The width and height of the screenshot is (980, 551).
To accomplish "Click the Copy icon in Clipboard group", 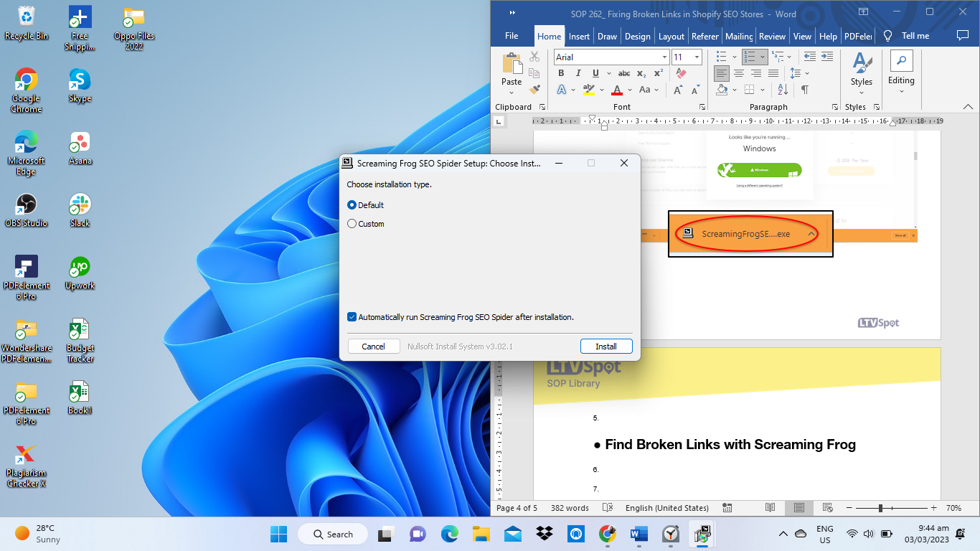I will (534, 72).
